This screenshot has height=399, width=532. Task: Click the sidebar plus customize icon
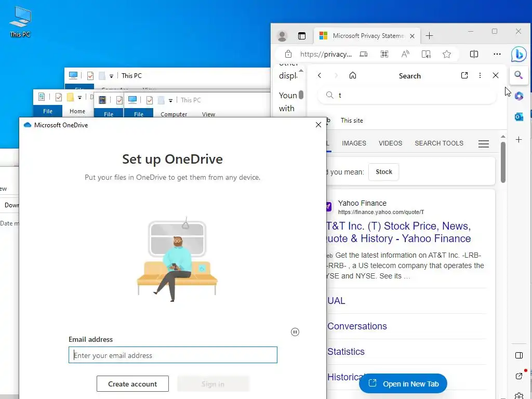[519, 139]
